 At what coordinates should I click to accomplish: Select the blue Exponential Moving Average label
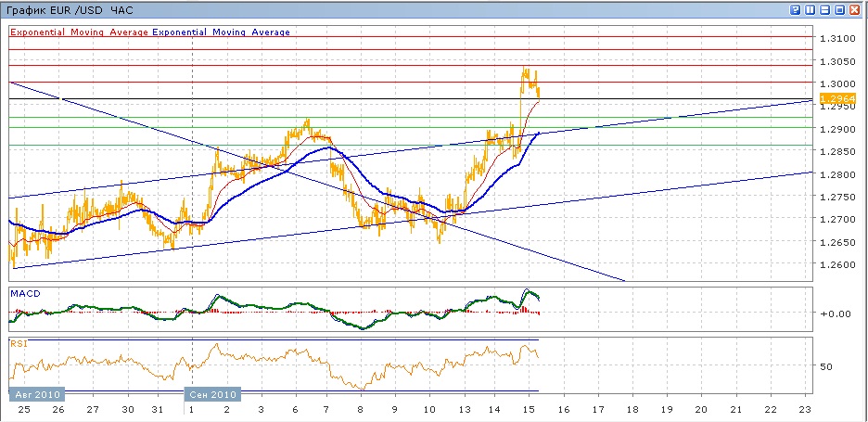pyautogui.click(x=221, y=32)
